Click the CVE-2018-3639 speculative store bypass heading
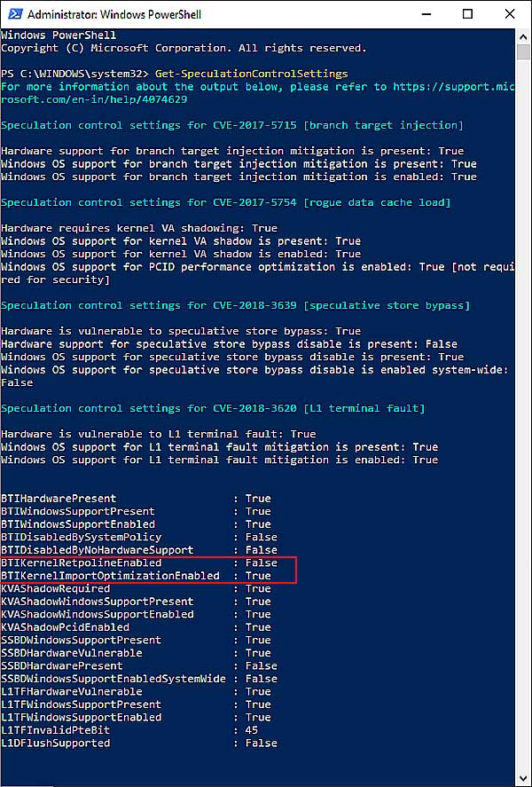The width and height of the screenshot is (532, 787). coord(236,305)
